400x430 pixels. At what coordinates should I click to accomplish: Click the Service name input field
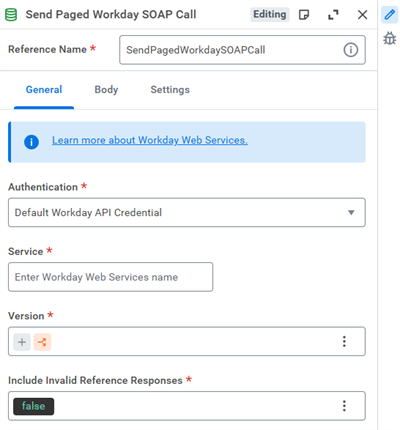tap(110, 277)
